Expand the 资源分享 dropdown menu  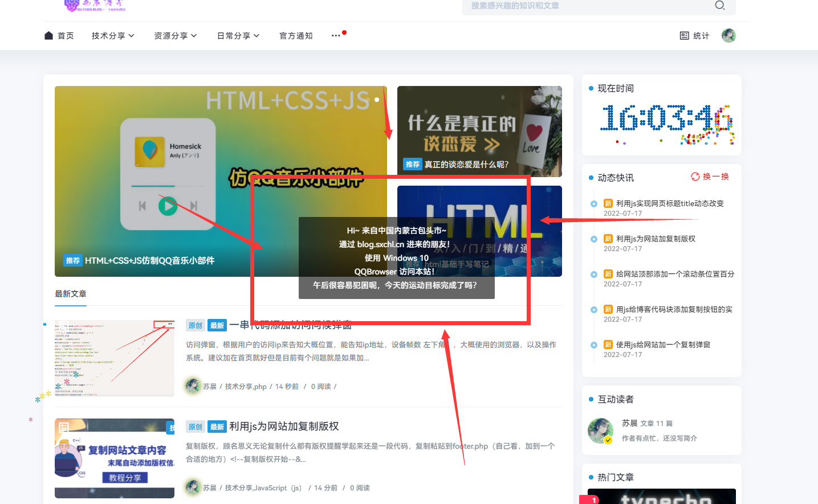click(176, 36)
